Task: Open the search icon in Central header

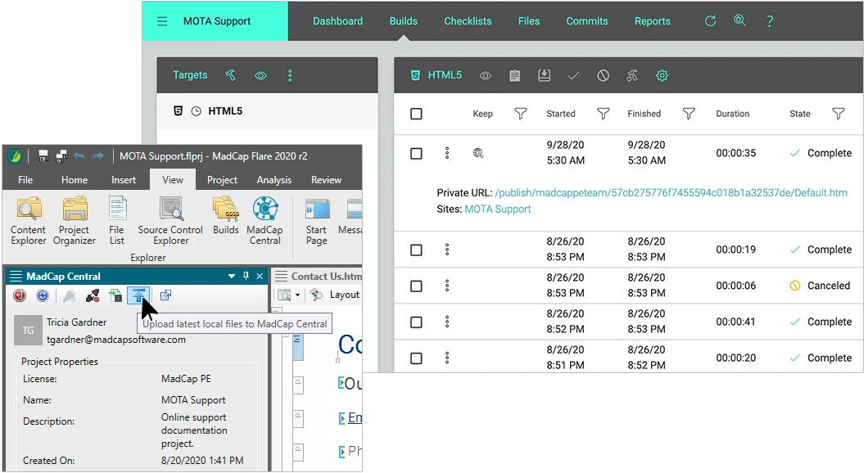Action: pos(739,21)
